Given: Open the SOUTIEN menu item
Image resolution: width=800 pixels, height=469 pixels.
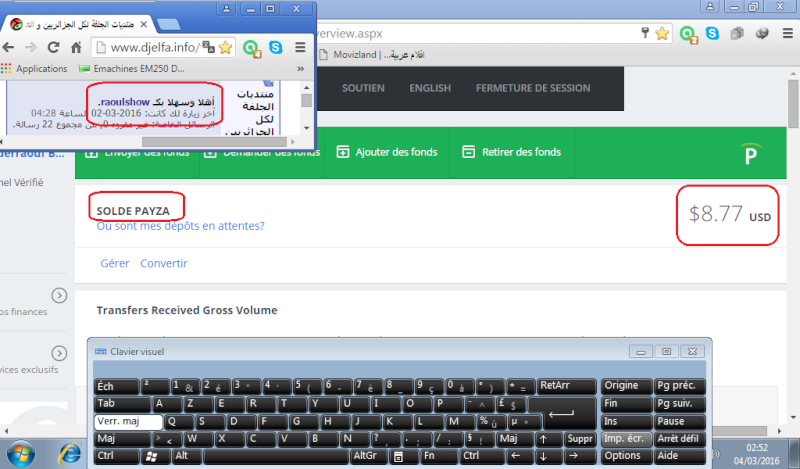Looking at the screenshot, I should point(363,88).
